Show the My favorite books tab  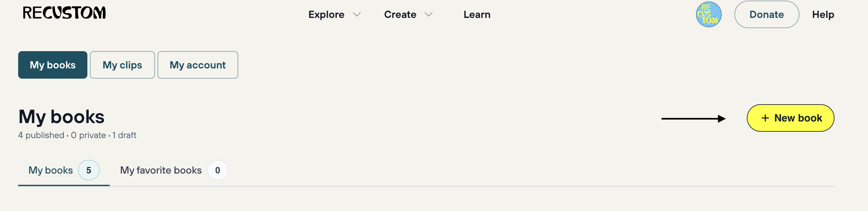coord(174,170)
